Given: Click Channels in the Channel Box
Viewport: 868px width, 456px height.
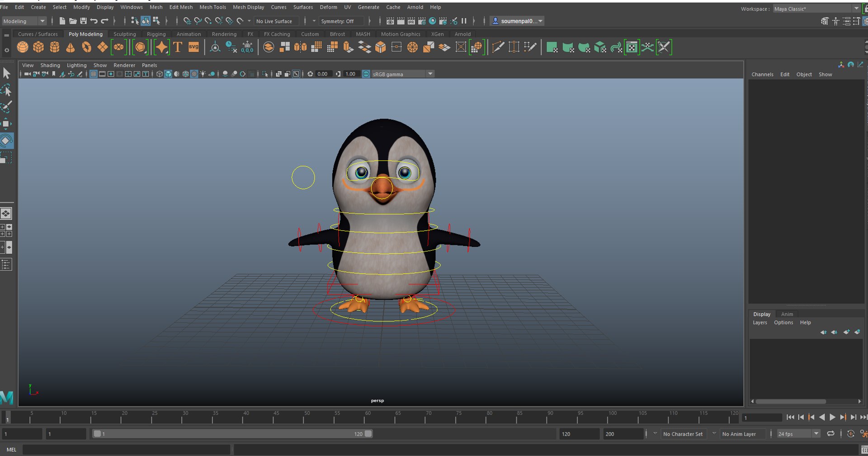Looking at the screenshot, I should point(762,74).
